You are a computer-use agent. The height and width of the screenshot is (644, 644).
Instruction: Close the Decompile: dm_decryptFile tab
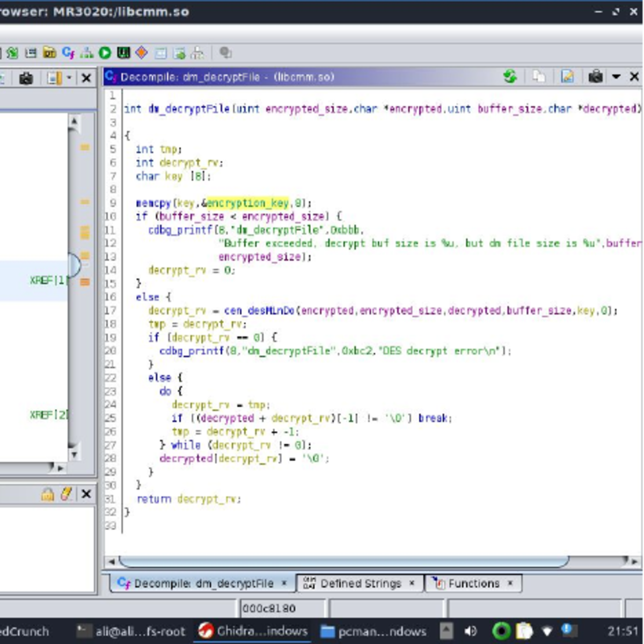284,583
